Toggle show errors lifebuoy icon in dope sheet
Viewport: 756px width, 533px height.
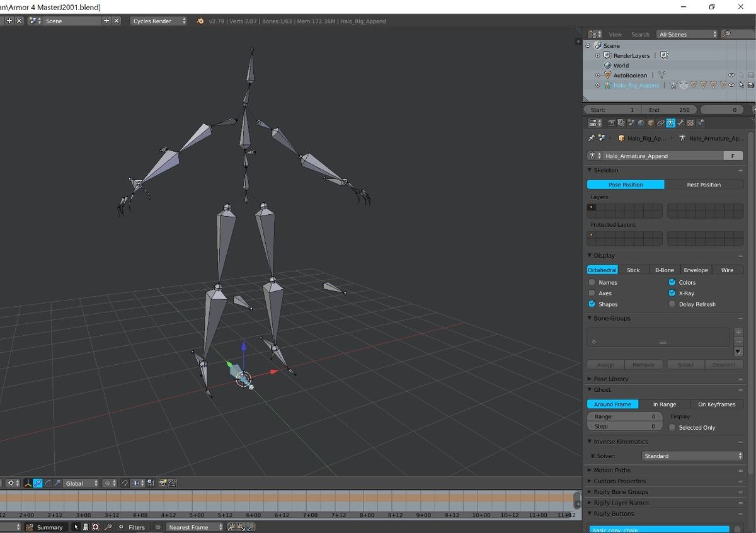(96, 527)
